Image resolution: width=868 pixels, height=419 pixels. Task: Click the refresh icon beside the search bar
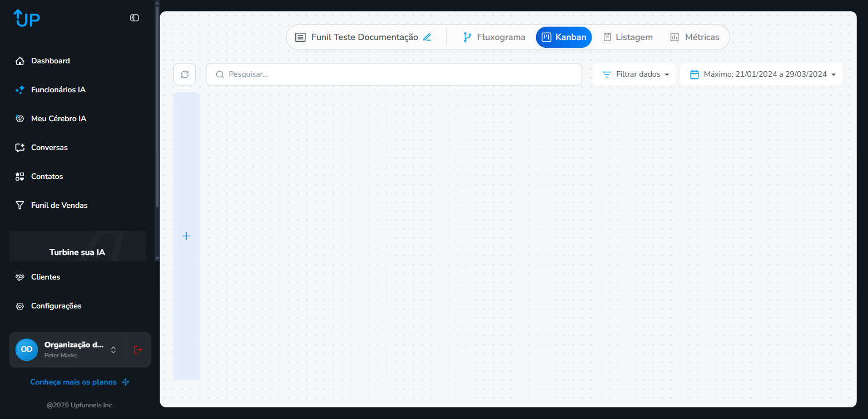point(185,74)
